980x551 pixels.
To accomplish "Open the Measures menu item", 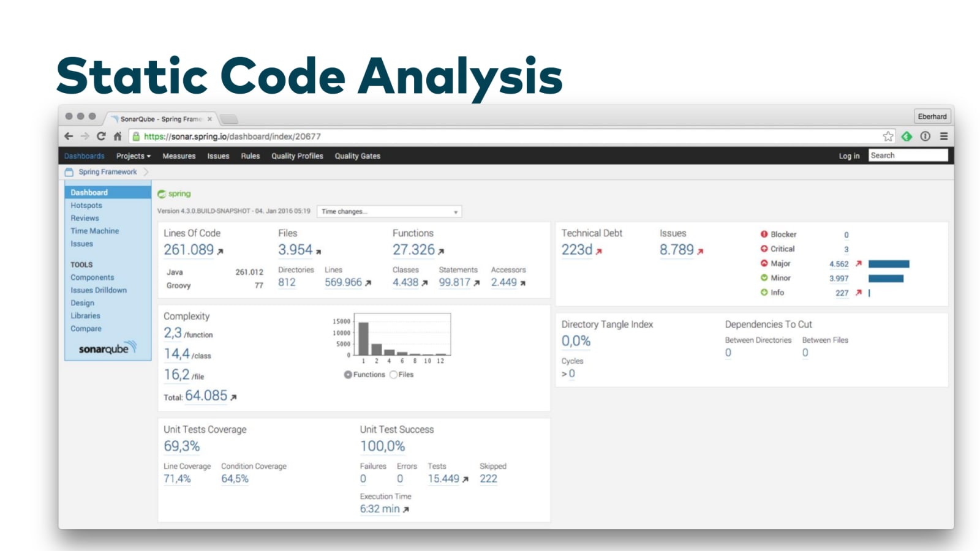I will [179, 156].
